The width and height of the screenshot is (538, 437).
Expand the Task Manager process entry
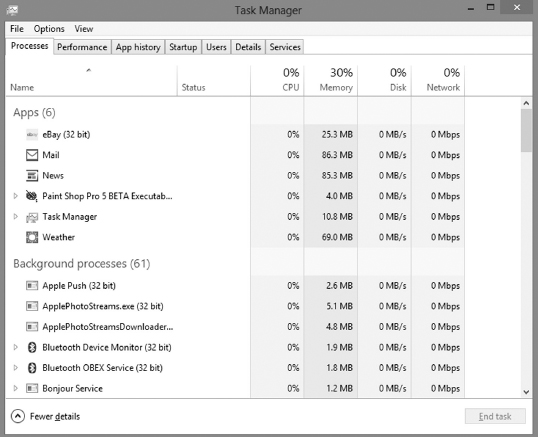(x=15, y=216)
